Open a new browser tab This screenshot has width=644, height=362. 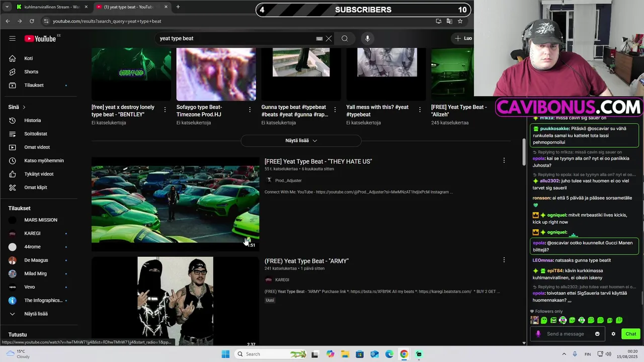[178, 7]
